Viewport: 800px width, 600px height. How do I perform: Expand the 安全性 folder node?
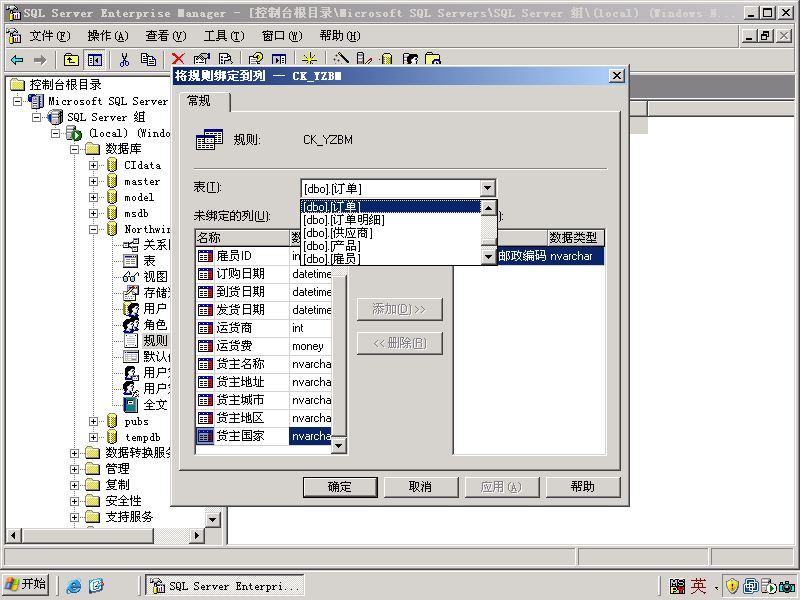(x=74, y=501)
